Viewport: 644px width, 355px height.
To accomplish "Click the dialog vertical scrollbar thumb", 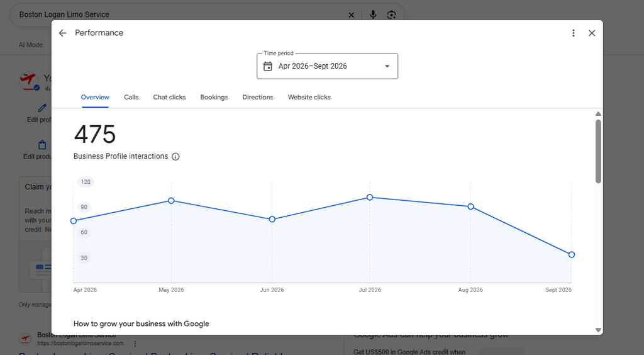I will click(599, 151).
